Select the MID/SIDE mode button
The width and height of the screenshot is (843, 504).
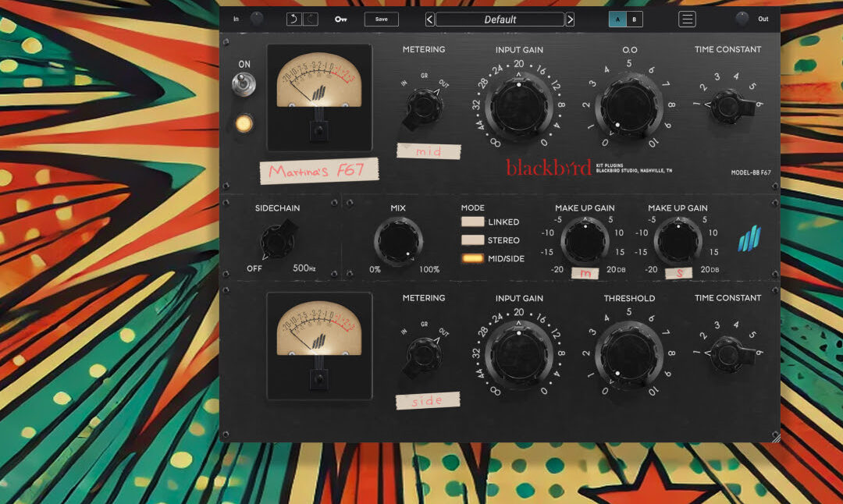click(472, 258)
